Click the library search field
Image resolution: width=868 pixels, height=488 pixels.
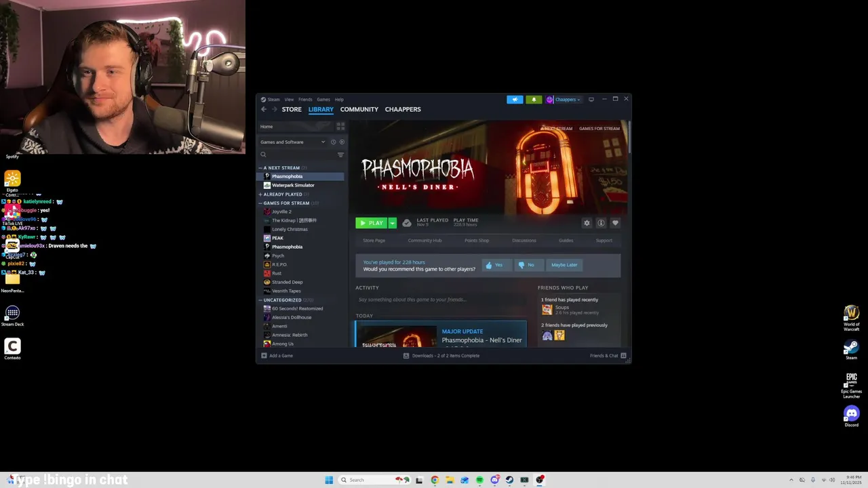pyautogui.click(x=297, y=155)
